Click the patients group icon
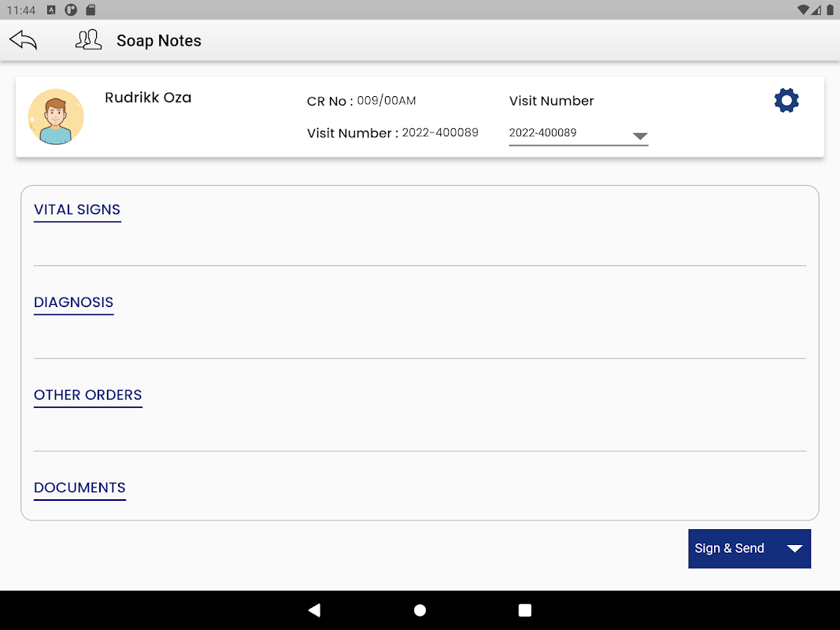Viewport: 840px width, 630px height. [x=88, y=40]
